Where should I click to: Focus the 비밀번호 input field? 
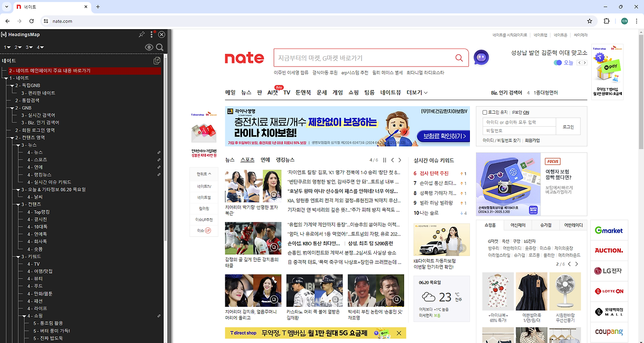519,131
